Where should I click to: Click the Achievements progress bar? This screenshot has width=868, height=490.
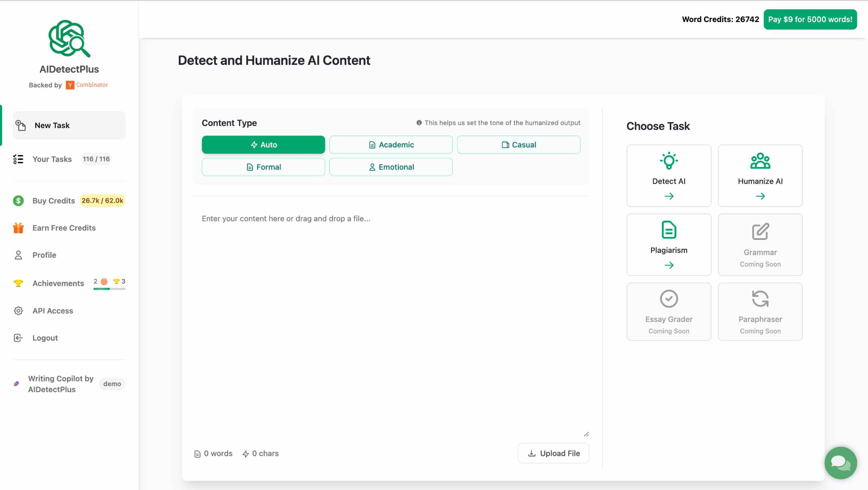[x=109, y=289]
